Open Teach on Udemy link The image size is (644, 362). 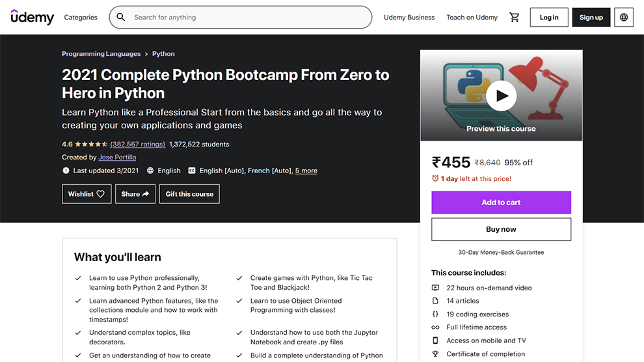click(472, 18)
